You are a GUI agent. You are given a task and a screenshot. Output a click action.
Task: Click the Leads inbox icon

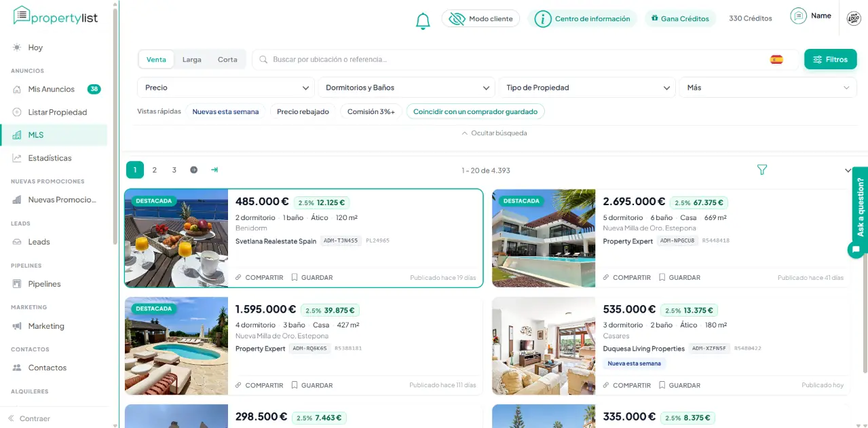17,242
